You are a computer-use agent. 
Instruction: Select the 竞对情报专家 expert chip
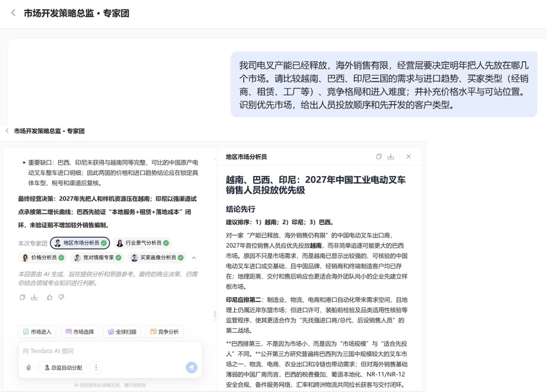coord(97,258)
